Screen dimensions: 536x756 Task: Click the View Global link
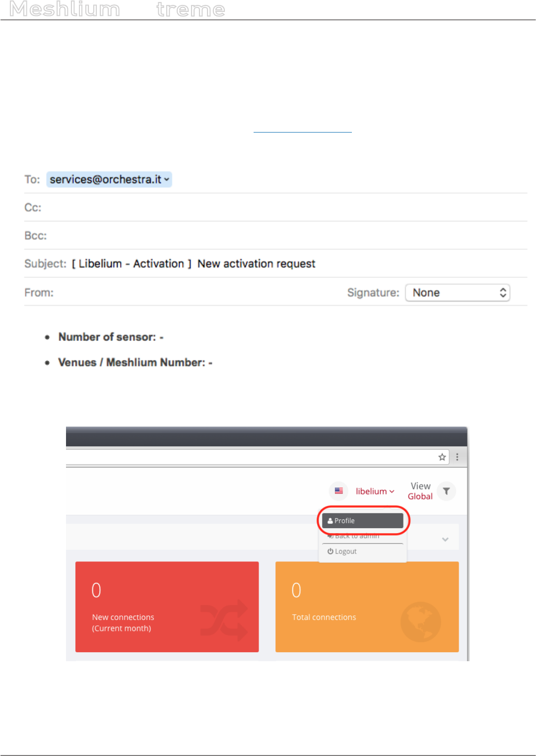click(420, 491)
